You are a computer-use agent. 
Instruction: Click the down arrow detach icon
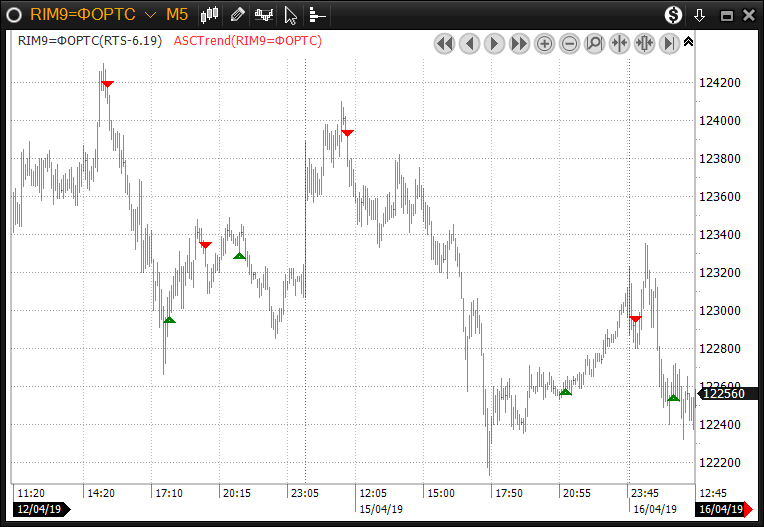[700, 15]
